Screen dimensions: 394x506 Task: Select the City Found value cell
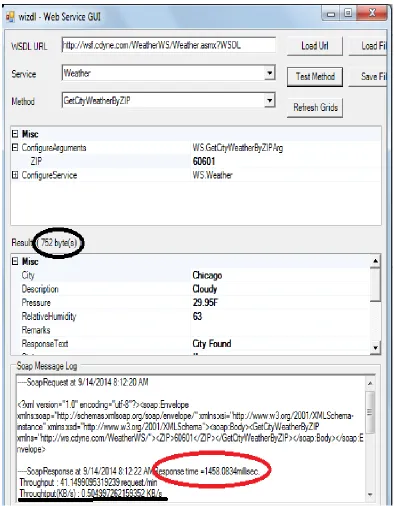pos(212,344)
